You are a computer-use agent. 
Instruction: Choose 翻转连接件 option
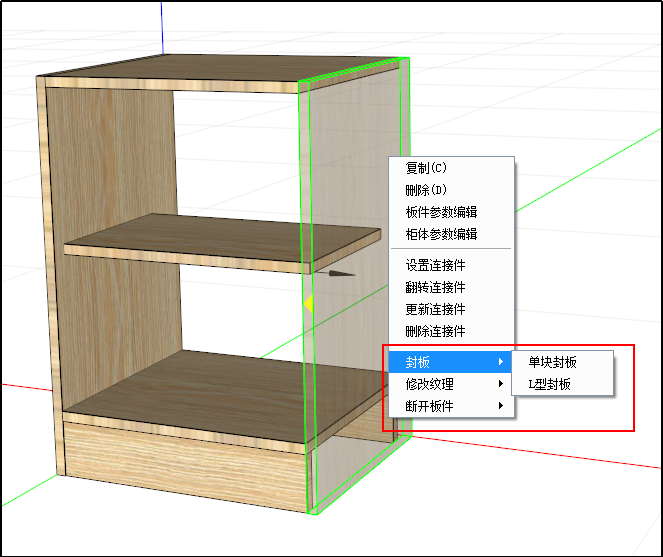451,287
